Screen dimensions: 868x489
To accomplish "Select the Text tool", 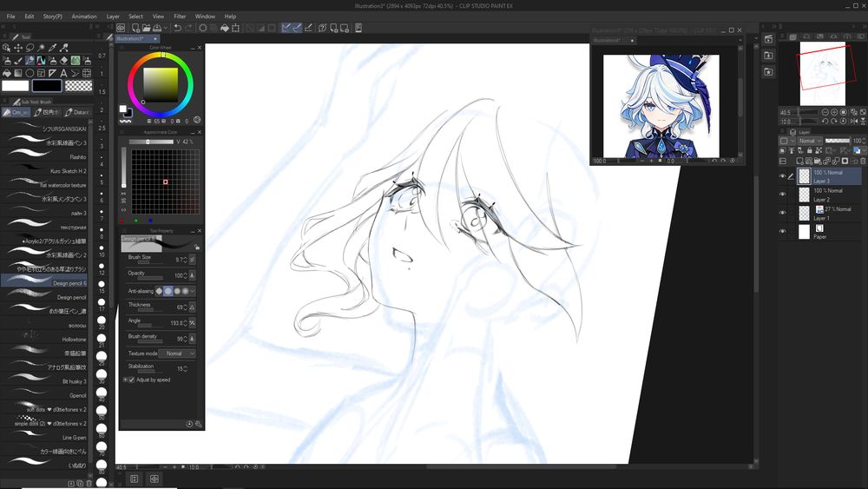I will pos(64,73).
